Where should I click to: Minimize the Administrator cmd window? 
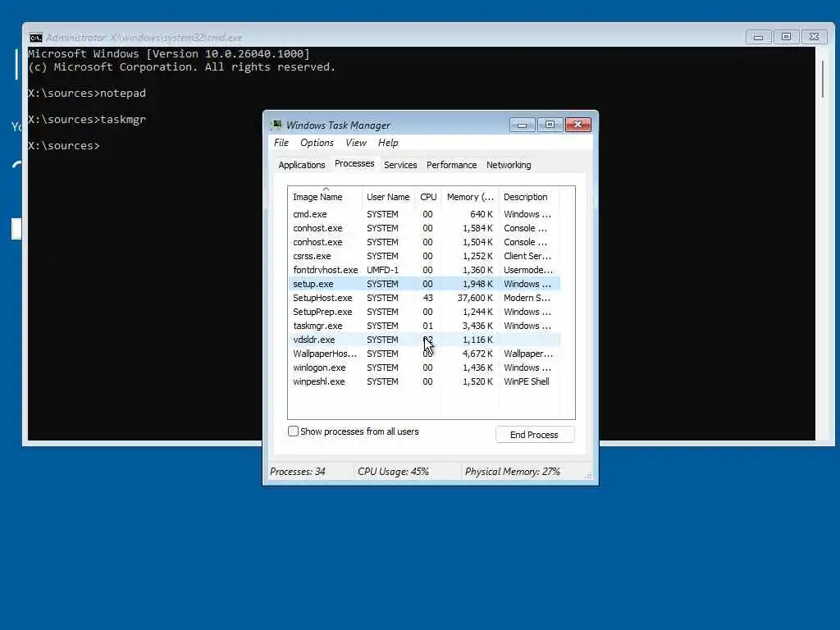click(759, 37)
